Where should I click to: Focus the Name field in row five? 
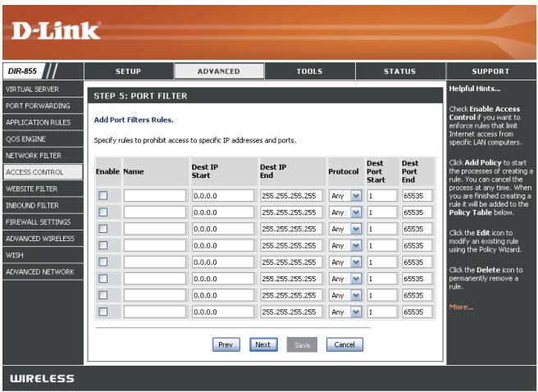tap(155, 262)
